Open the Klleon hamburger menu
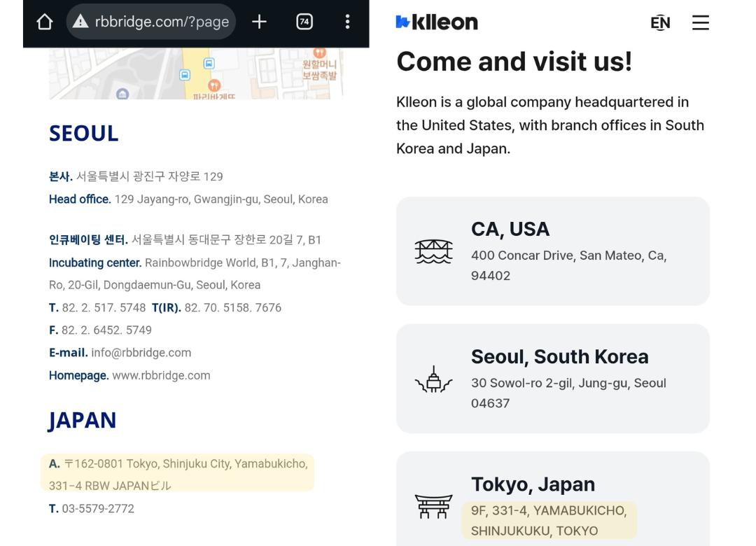The width and height of the screenshot is (756, 546). [x=700, y=23]
